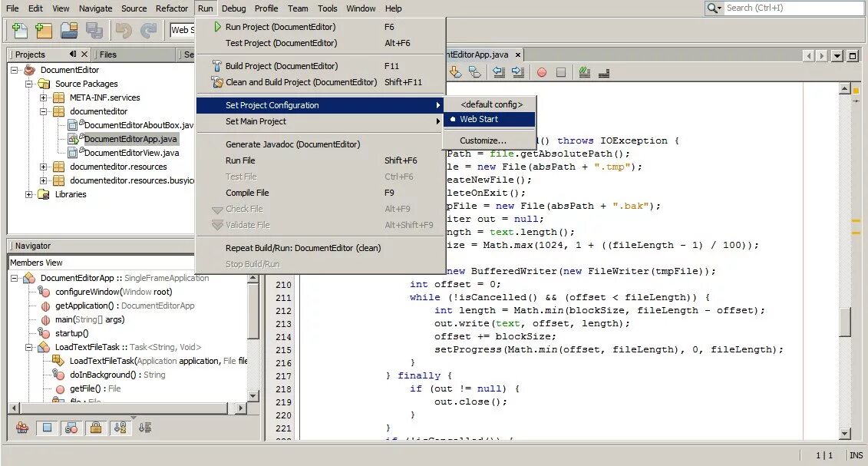Click the uncomment lines icon in editor toolbar
The image size is (868, 466).
click(604, 72)
